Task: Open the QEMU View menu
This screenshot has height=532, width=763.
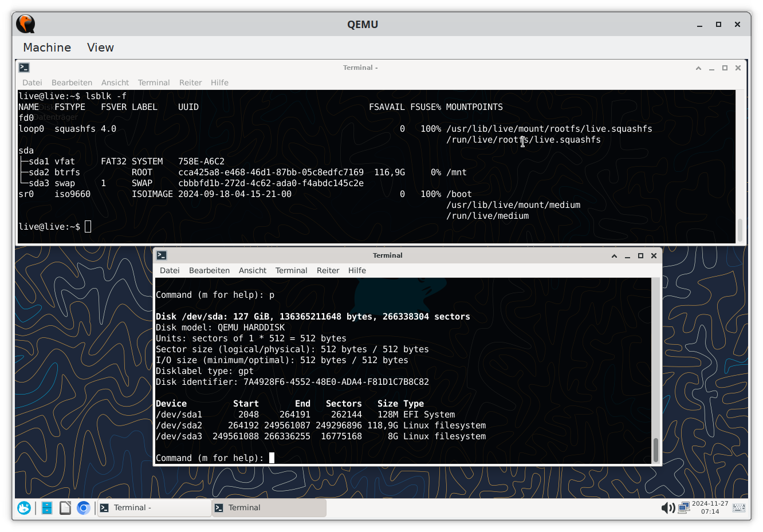Action: (x=100, y=48)
